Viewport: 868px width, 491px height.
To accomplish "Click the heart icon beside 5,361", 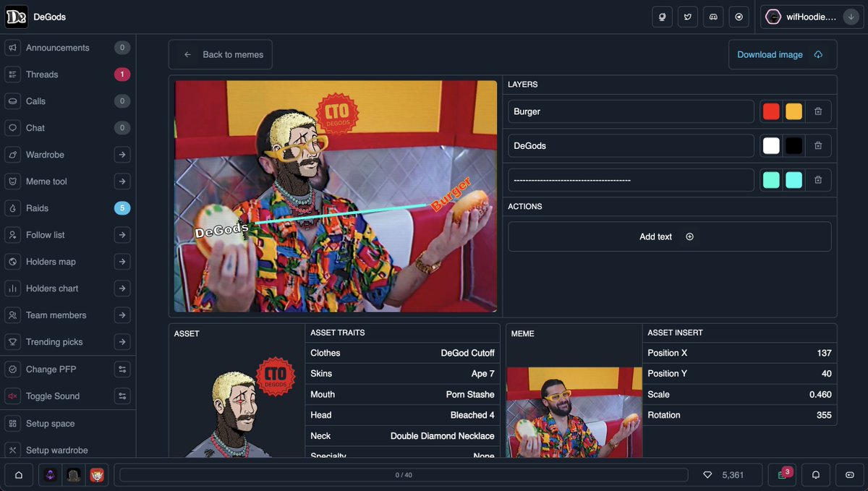I will tap(707, 475).
